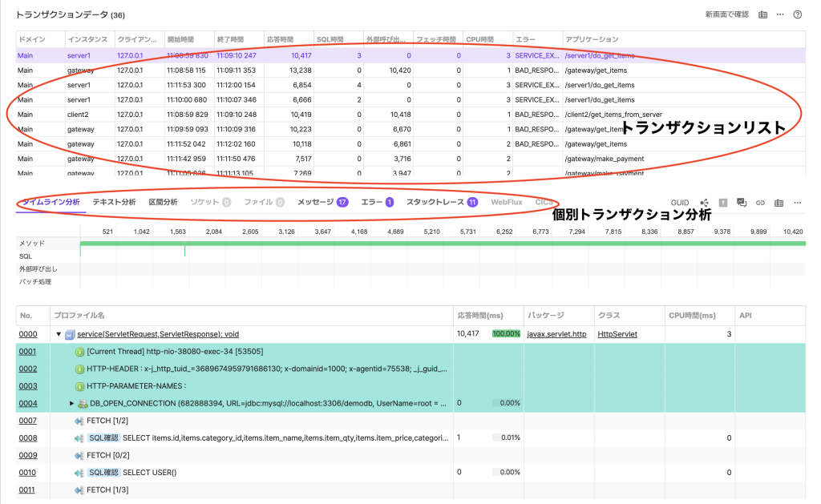Click the SQL確認 badge on SELECT USER() row
Screen dimensions: 821x504
click(x=104, y=473)
